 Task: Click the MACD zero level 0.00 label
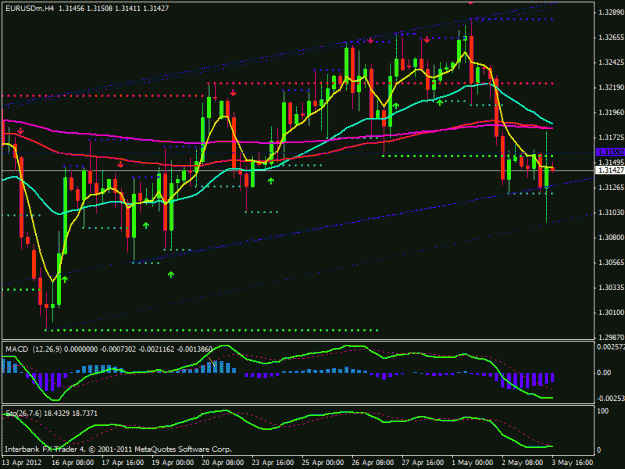[x=604, y=373]
